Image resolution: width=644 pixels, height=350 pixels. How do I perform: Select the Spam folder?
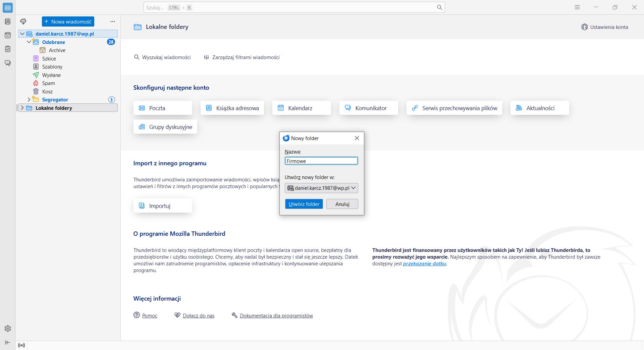[x=48, y=83]
